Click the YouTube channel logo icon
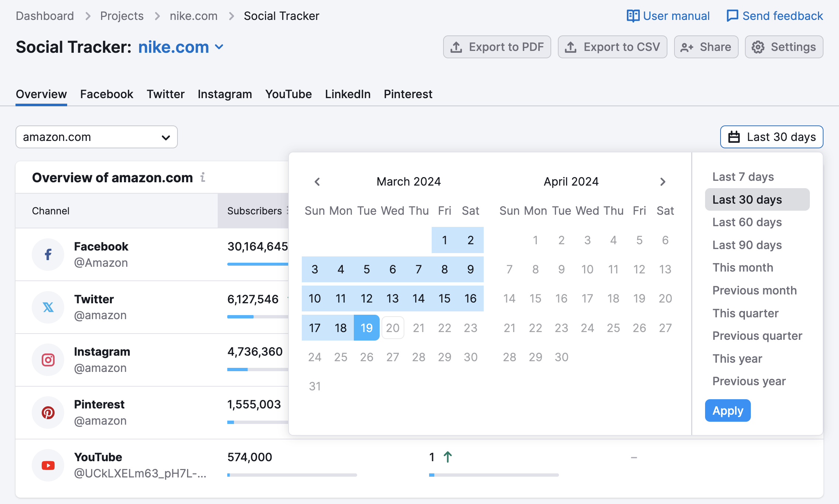The image size is (839, 504). [x=48, y=465]
